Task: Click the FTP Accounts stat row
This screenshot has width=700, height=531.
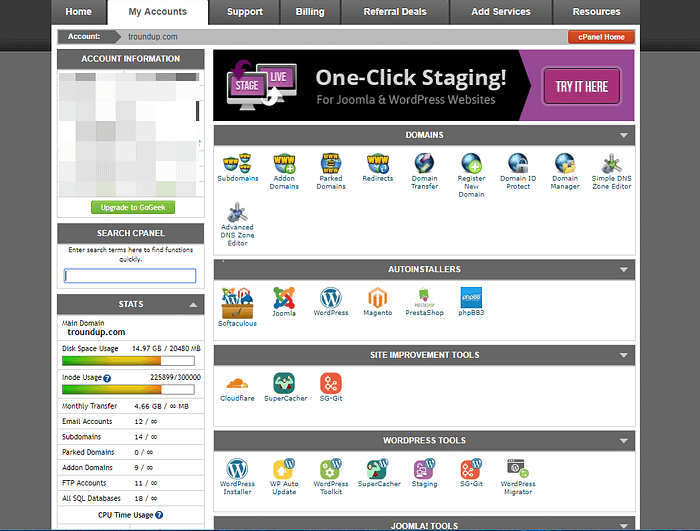Action: (x=131, y=483)
